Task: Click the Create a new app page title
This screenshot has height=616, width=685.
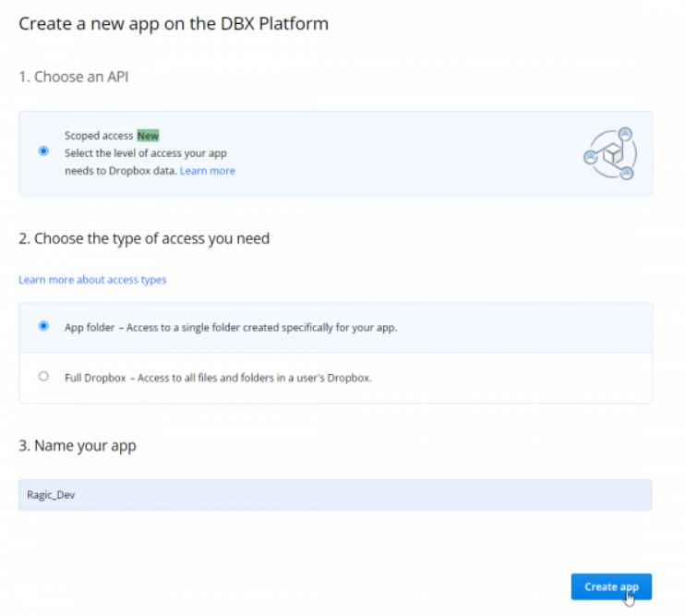Action: (174, 23)
